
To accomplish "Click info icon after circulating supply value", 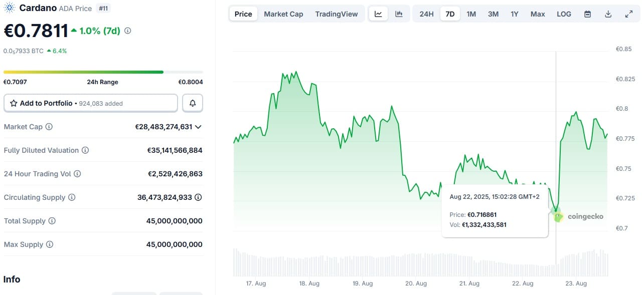I will pos(198,197).
